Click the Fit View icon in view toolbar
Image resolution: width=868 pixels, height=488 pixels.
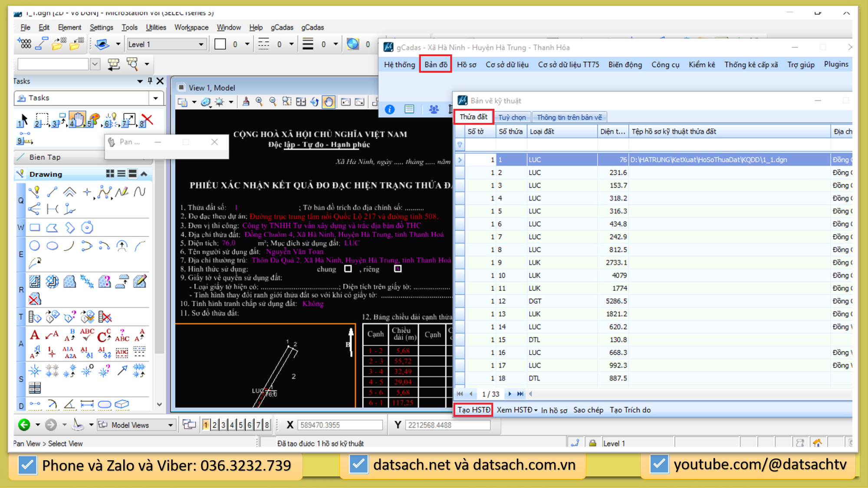(300, 102)
